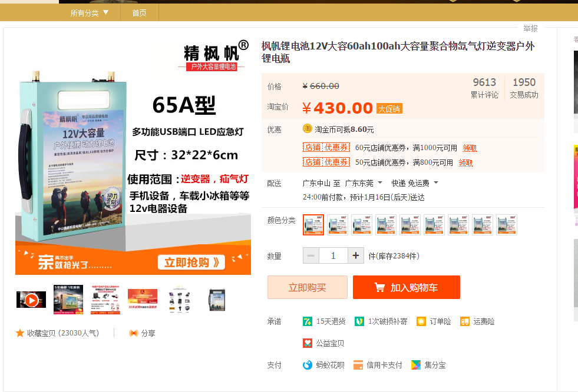The height and width of the screenshot is (392, 578).
Task: Click the 分享 share icon
Action: pyautogui.click(x=133, y=333)
